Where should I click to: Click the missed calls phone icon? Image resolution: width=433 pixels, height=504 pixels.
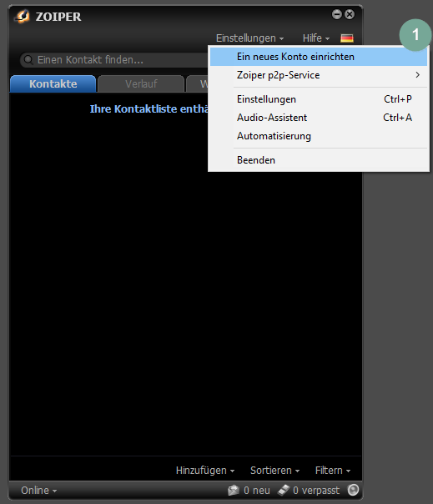coord(284,490)
